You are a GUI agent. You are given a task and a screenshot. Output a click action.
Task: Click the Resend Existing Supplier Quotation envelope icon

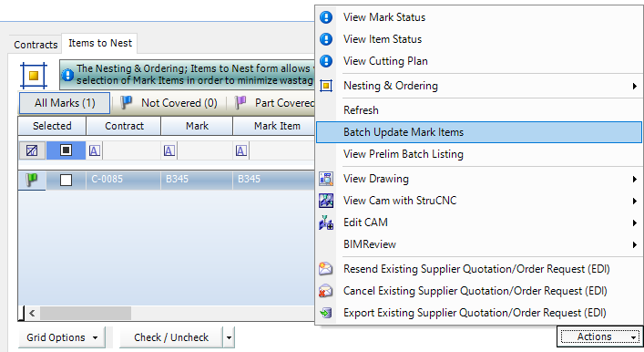click(x=326, y=269)
